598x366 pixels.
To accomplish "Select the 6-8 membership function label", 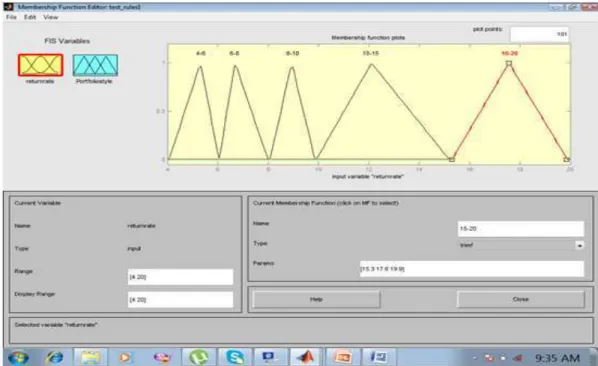I will click(x=234, y=53).
